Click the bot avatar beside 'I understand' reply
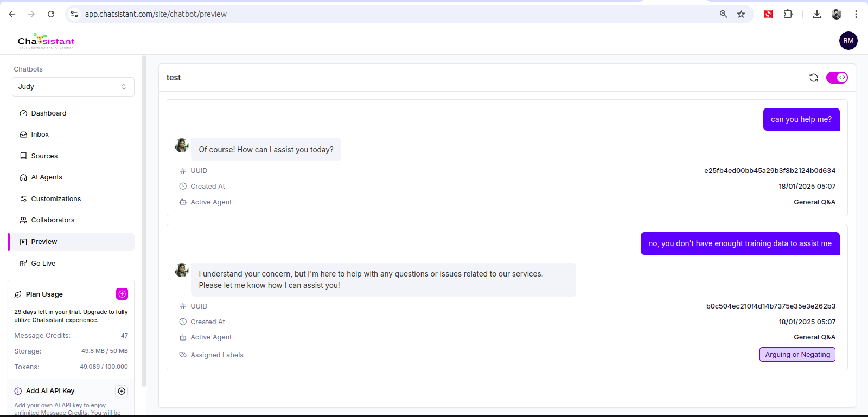Viewport: 868px width, 417px height. [182, 270]
